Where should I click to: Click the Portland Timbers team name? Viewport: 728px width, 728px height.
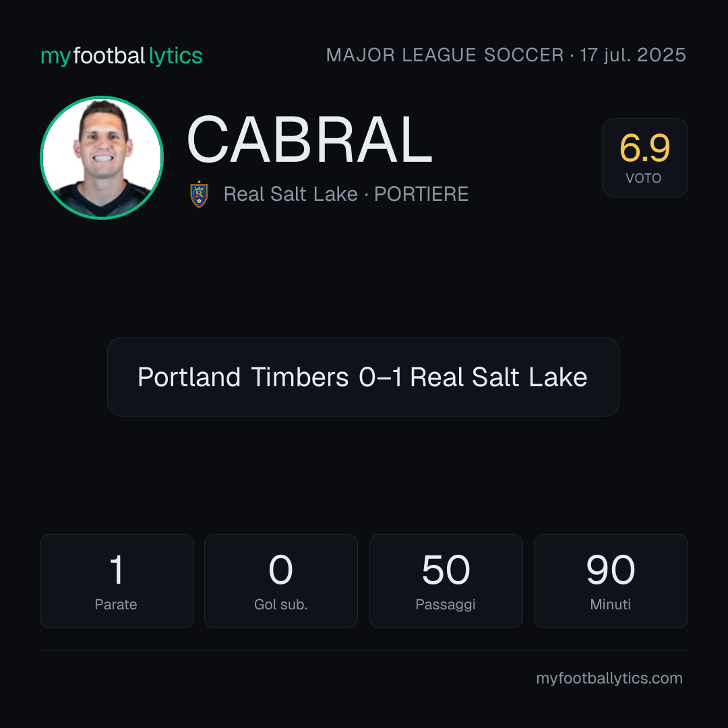(243, 377)
